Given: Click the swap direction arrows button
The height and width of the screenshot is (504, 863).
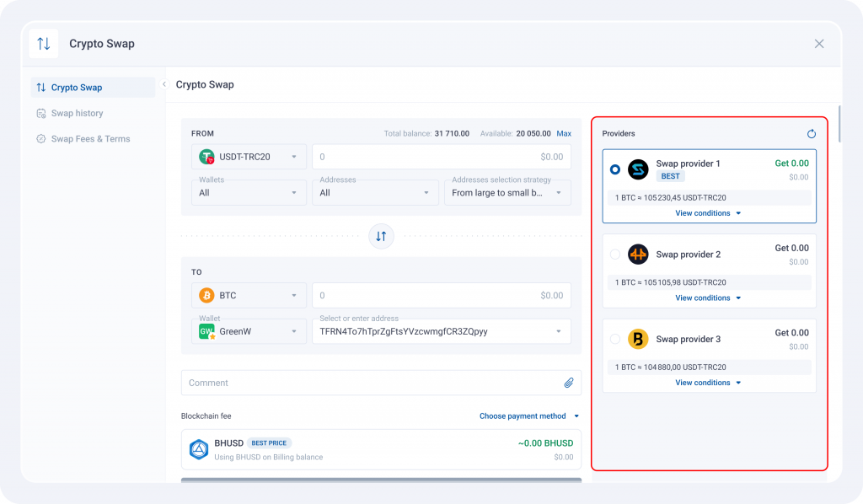Looking at the screenshot, I should [381, 237].
